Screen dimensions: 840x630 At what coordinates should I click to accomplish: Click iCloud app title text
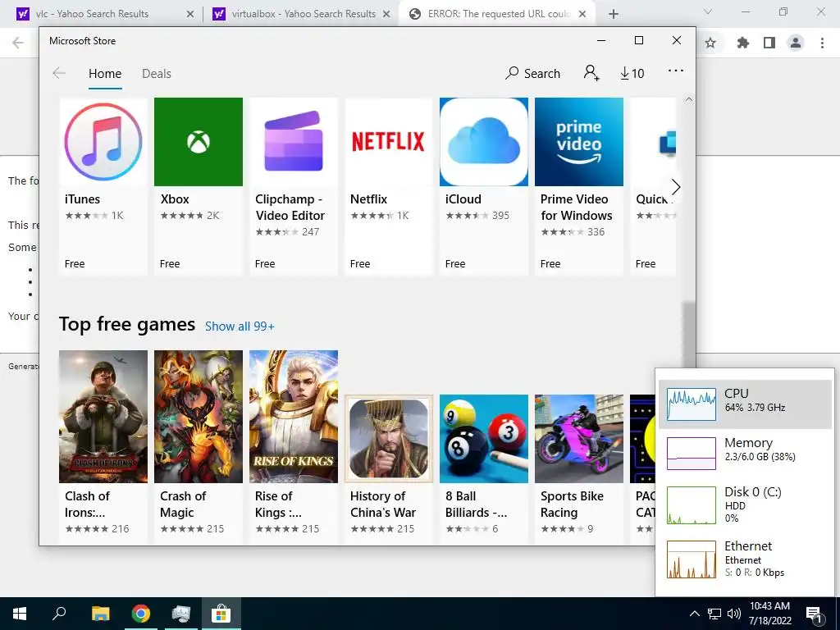pos(463,199)
